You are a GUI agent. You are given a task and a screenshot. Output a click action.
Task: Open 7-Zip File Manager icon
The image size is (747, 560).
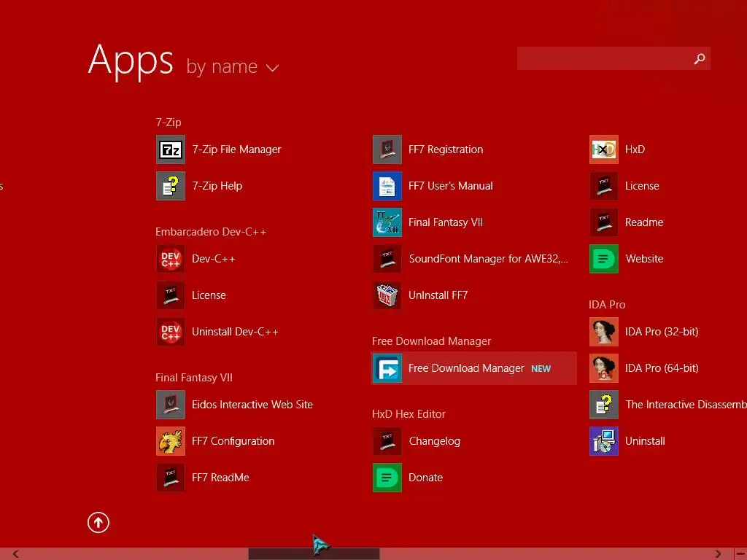(x=171, y=149)
